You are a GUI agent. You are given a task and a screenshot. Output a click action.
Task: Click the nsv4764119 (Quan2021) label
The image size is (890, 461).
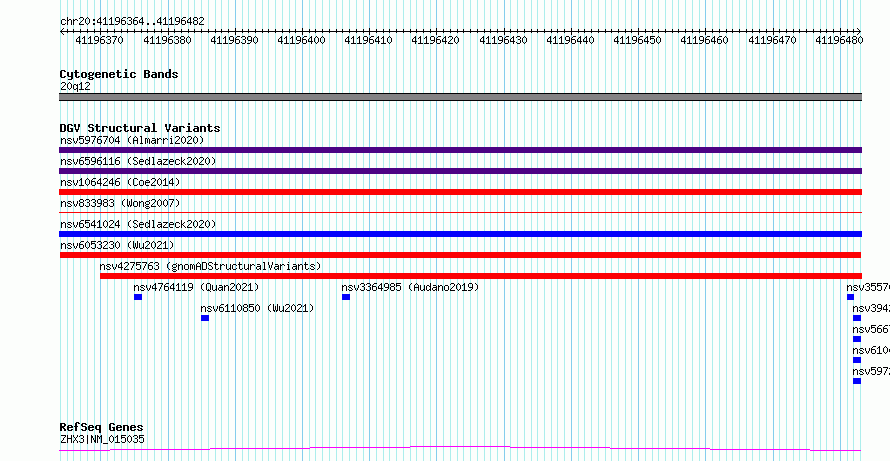196,287
